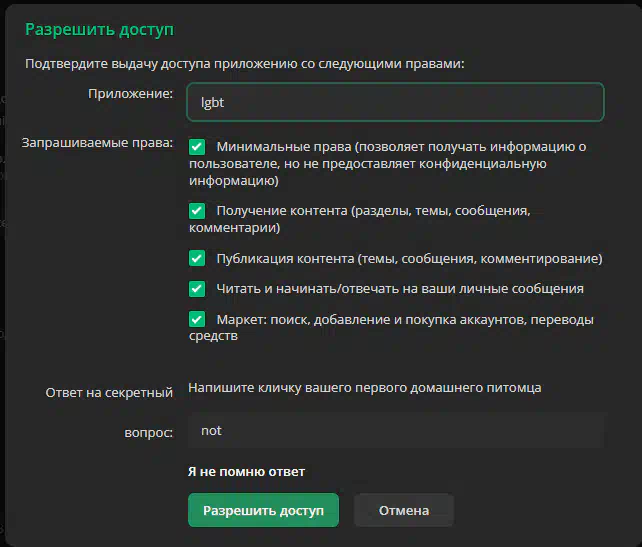The image size is (642, 547).
Task: Click the Публикация контента label text
Action: coord(409,258)
